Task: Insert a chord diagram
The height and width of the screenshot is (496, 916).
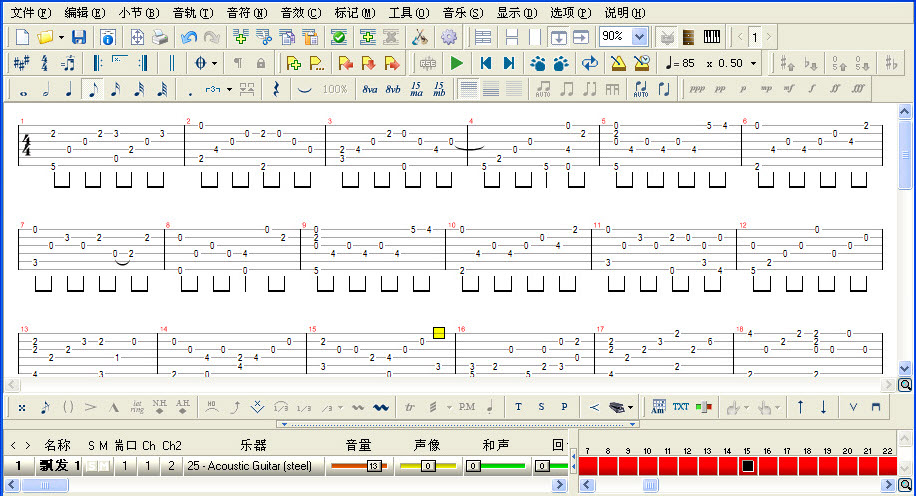Action: (658, 407)
